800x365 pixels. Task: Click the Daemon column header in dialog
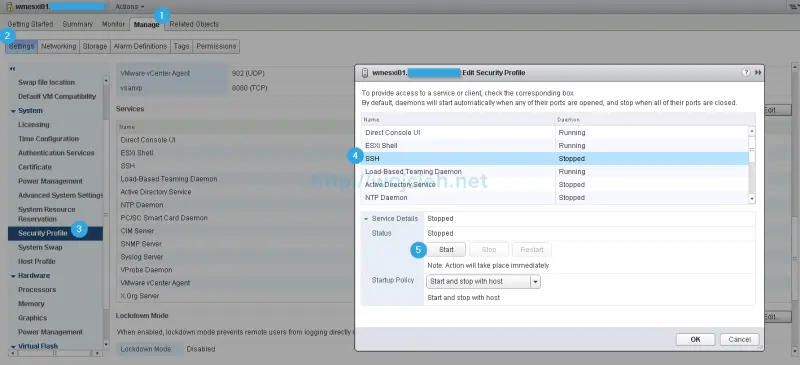655,119
